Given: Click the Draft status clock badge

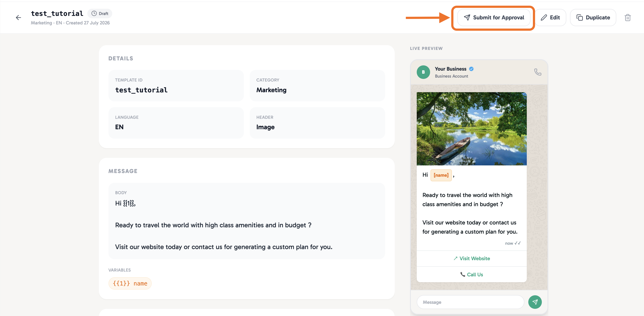Looking at the screenshot, I should (x=100, y=14).
